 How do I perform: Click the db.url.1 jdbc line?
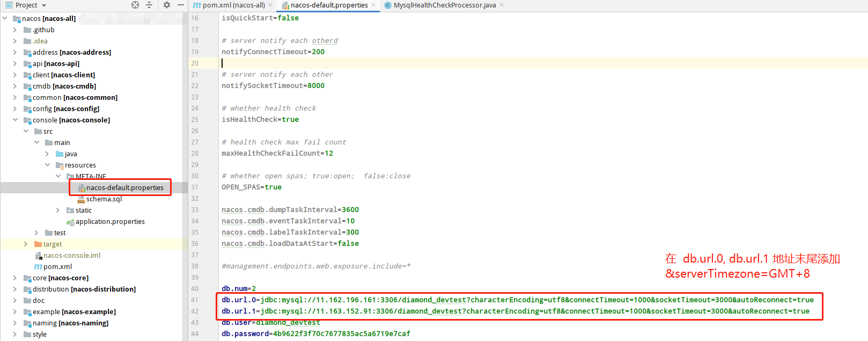pyautogui.click(x=516, y=311)
